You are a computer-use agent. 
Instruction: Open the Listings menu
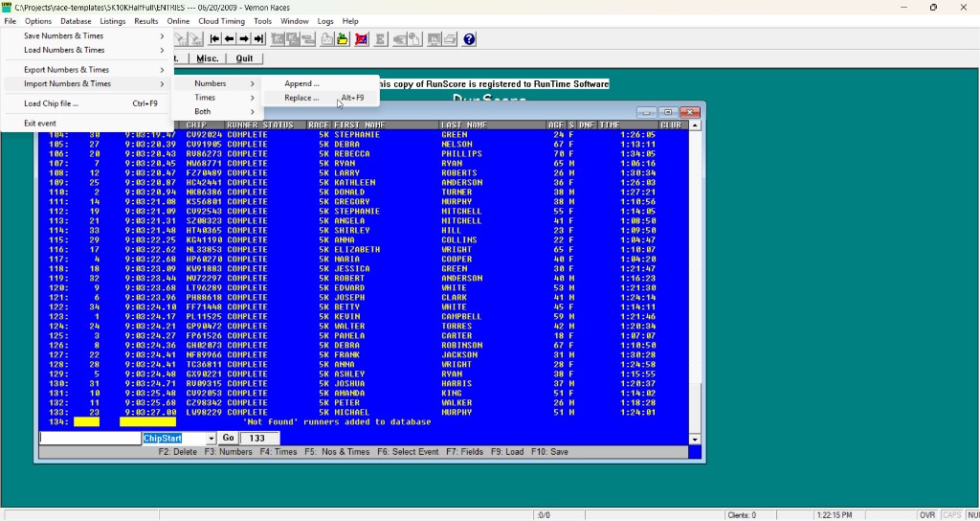(x=113, y=21)
